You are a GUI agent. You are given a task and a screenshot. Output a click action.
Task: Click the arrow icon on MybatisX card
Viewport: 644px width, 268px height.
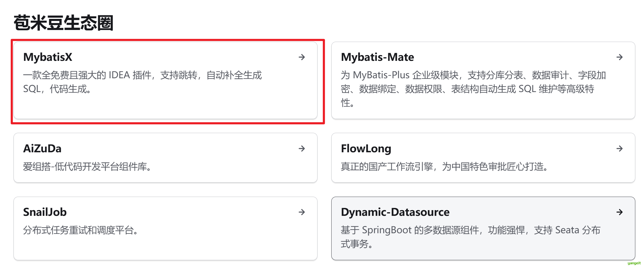302,57
